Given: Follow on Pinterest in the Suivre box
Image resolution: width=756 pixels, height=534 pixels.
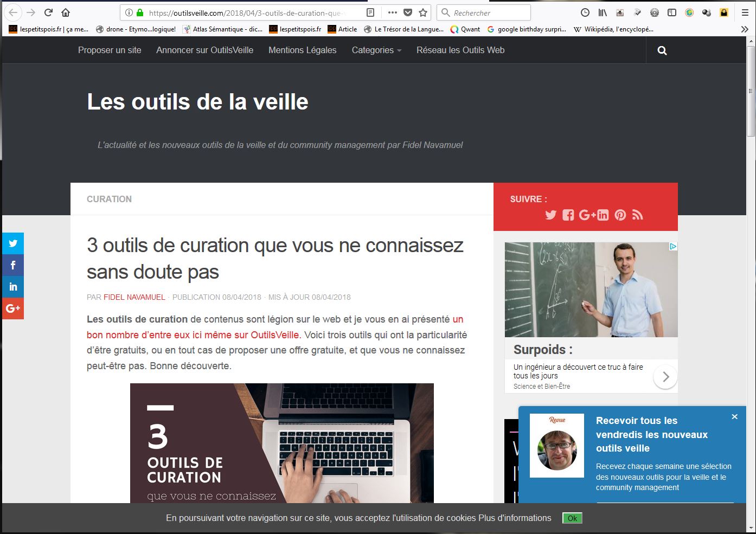Looking at the screenshot, I should click(x=620, y=215).
